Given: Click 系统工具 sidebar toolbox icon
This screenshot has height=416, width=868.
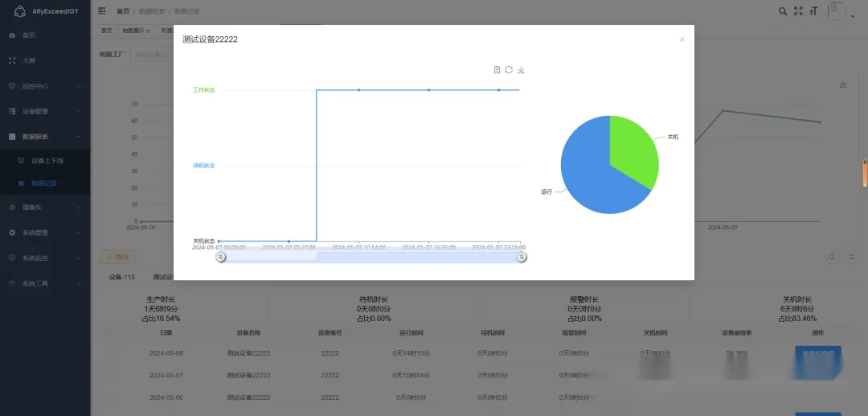Looking at the screenshot, I should 12,283.
